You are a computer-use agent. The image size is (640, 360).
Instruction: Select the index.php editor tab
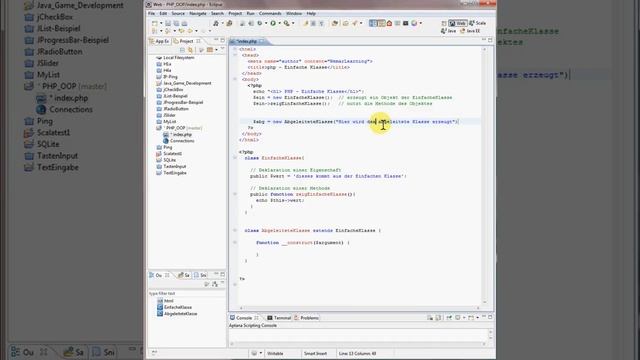(246, 41)
